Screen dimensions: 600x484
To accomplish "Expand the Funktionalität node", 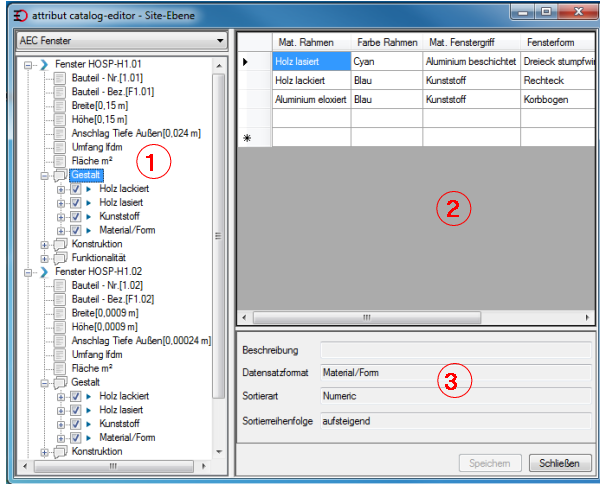I will click(45, 259).
